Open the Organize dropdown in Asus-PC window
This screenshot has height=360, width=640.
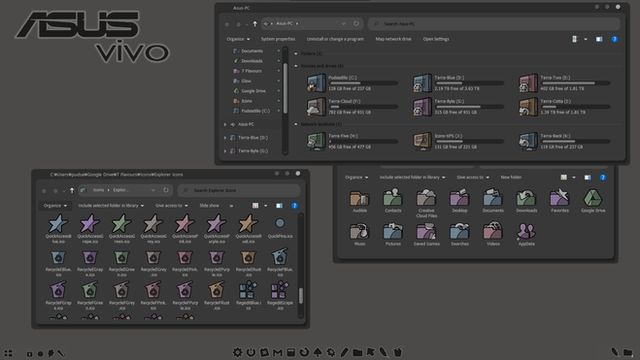pyautogui.click(x=238, y=39)
